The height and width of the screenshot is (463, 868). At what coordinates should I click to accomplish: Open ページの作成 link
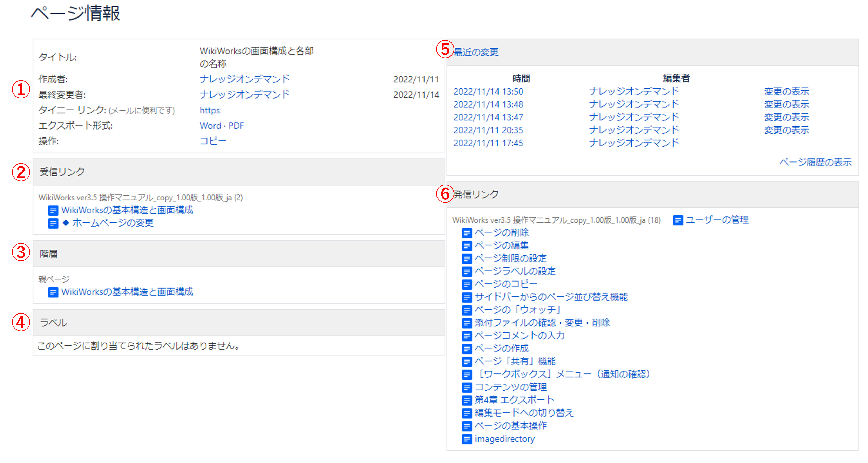tap(502, 348)
